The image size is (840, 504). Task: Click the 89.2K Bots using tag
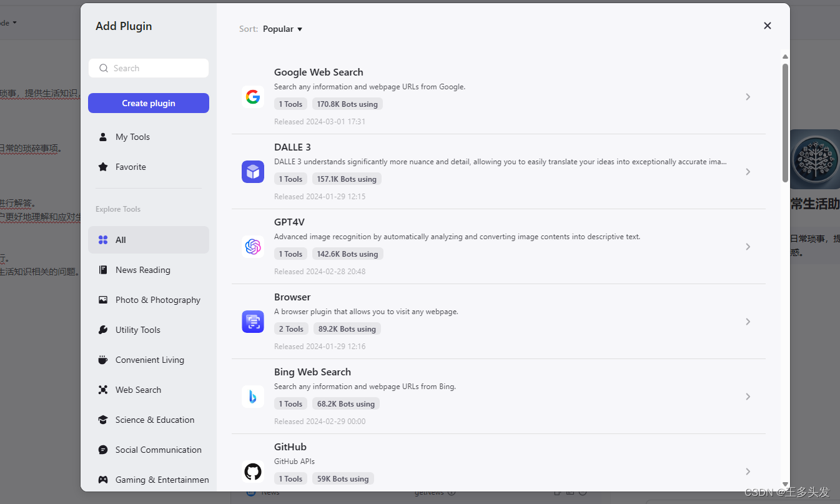(347, 329)
